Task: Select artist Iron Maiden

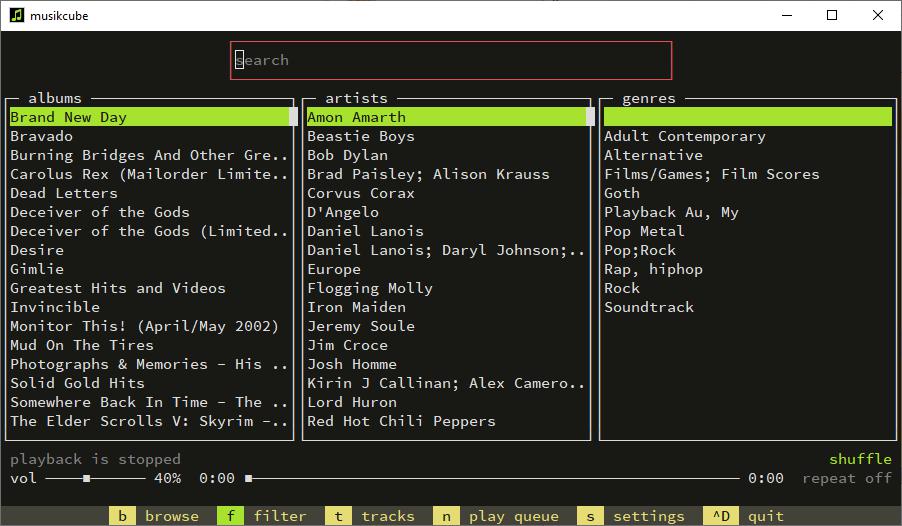Action: [x=446, y=307]
